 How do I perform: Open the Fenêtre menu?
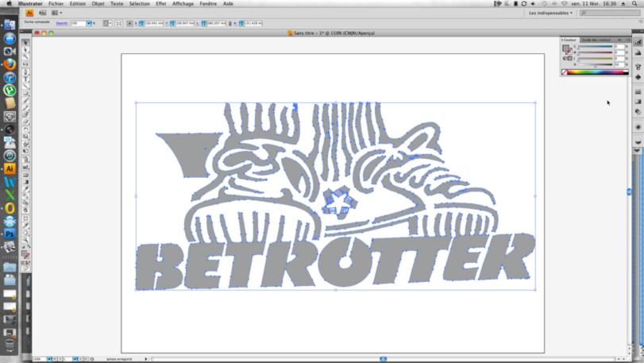[x=208, y=4]
